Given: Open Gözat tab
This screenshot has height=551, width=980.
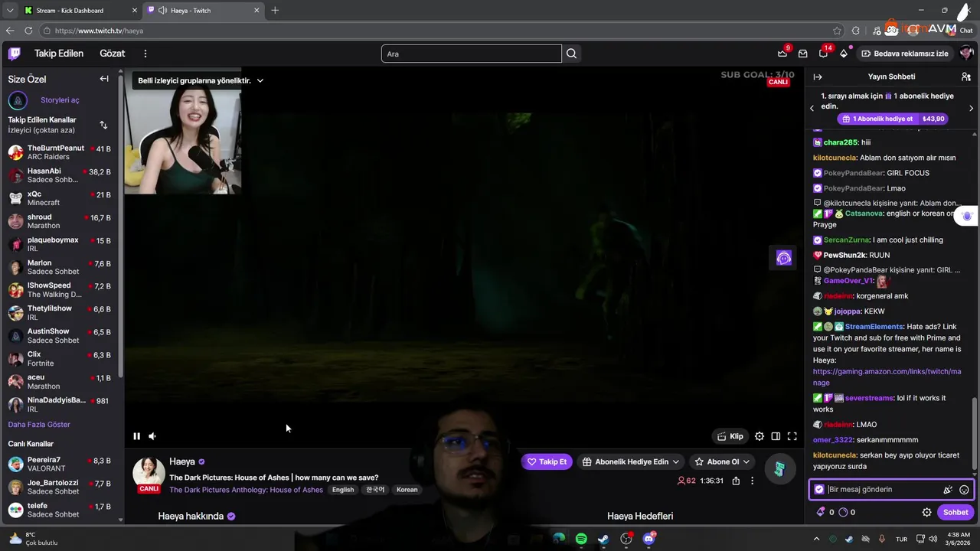Looking at the screenshot, I should 112,54.
